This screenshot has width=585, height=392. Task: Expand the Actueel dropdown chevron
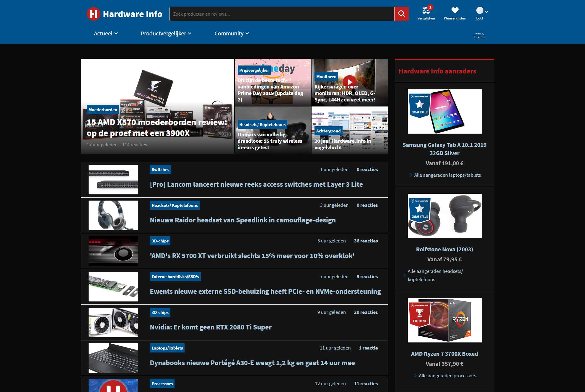[x=116, y=33]
